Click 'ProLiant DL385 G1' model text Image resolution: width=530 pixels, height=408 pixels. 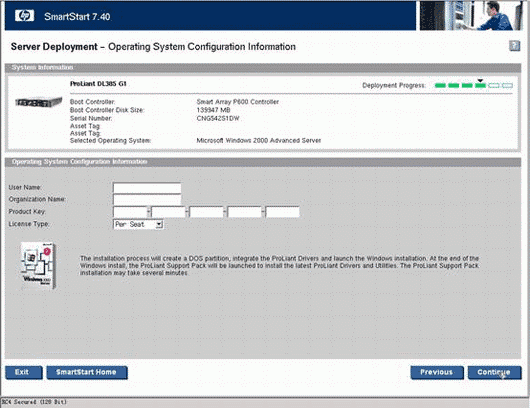click(98, 83)
